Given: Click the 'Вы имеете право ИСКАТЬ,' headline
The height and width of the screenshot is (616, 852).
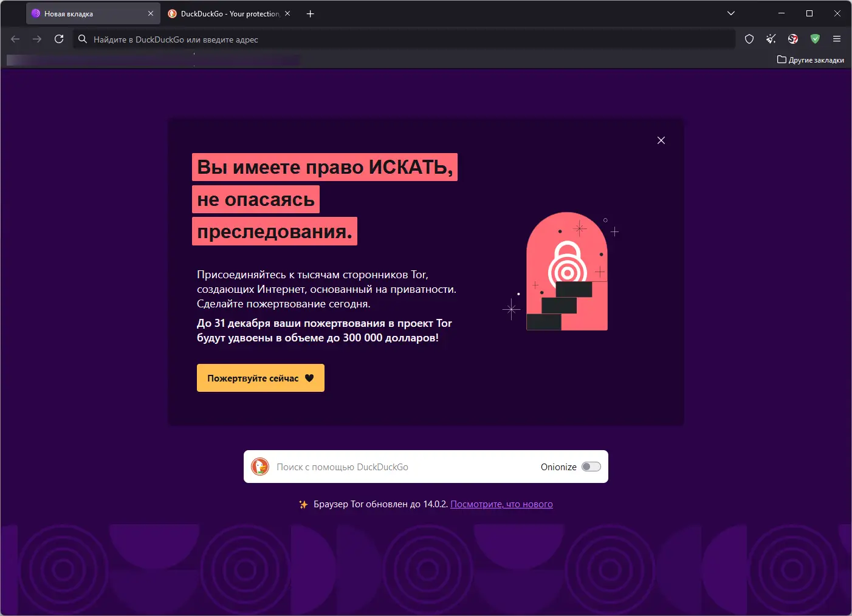Looking at the screenshot, I should (325, 167).
